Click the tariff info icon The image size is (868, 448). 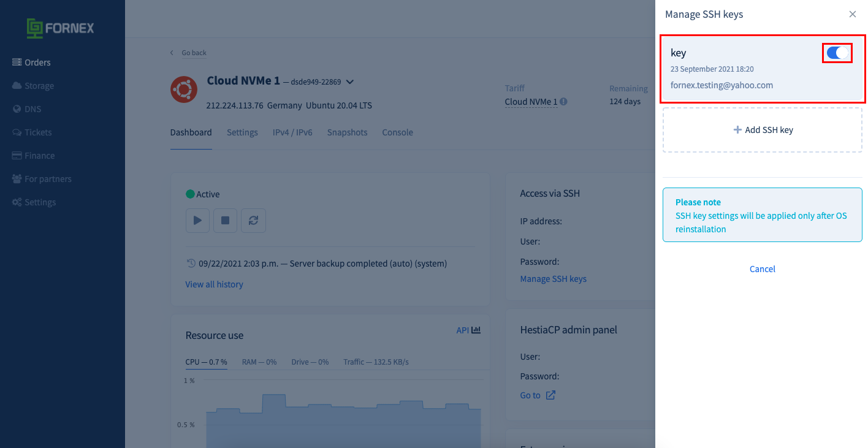coord(563,102)
